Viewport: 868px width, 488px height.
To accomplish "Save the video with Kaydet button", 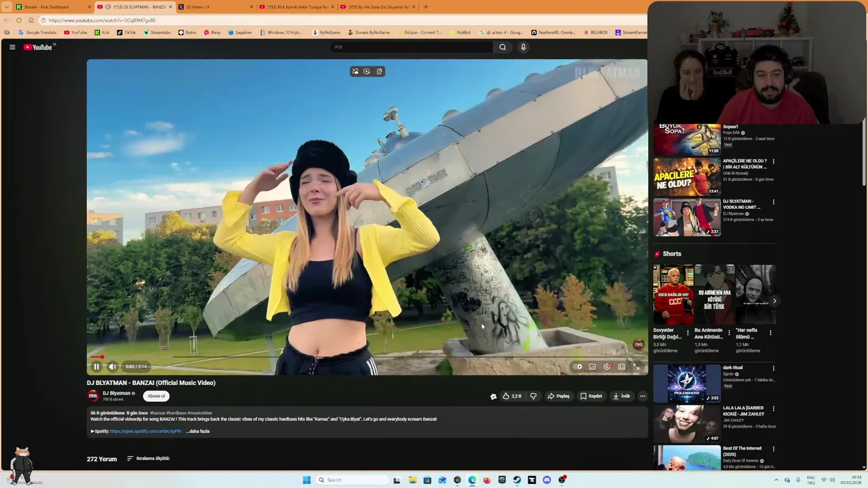I will tap(591, 396).
